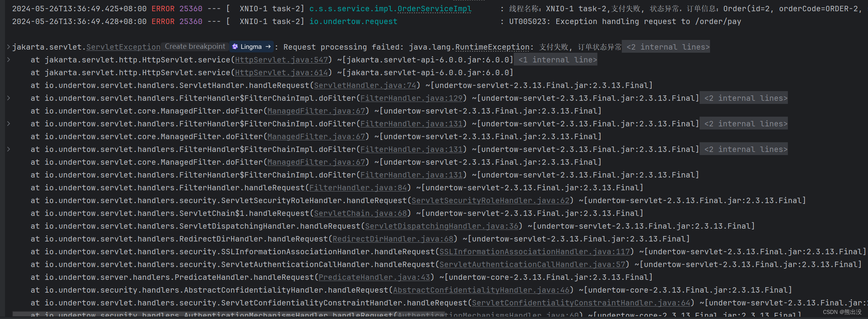This screenshot has width=868, height=319.
Task: Expand fold arrow beside HttpServlet.java:547 line
Action: [9, 60]
